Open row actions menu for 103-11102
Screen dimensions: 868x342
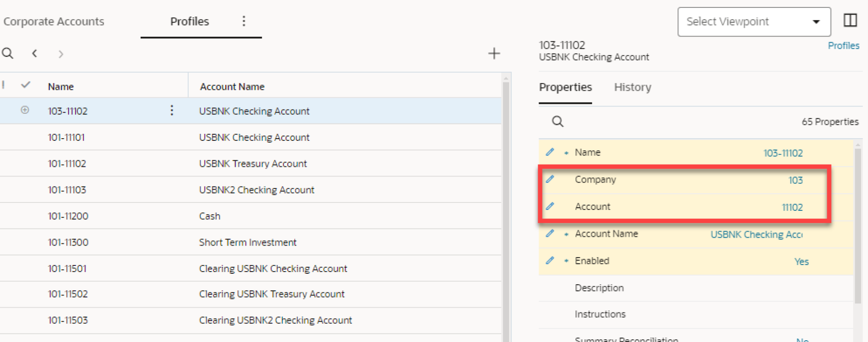point(172,110)
